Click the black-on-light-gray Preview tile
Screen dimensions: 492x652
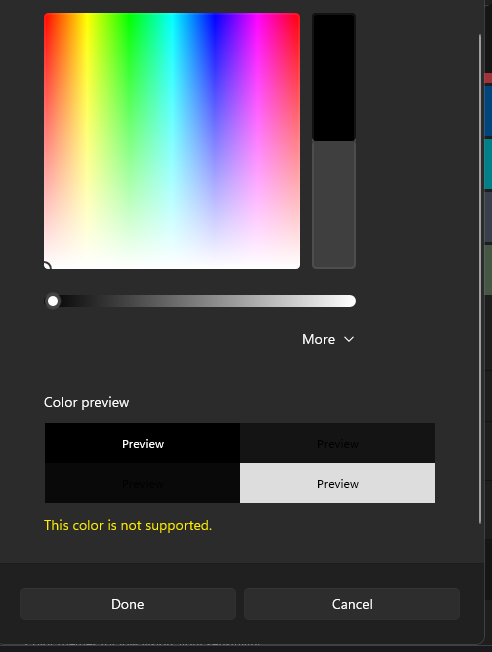(x=337, y=483)
